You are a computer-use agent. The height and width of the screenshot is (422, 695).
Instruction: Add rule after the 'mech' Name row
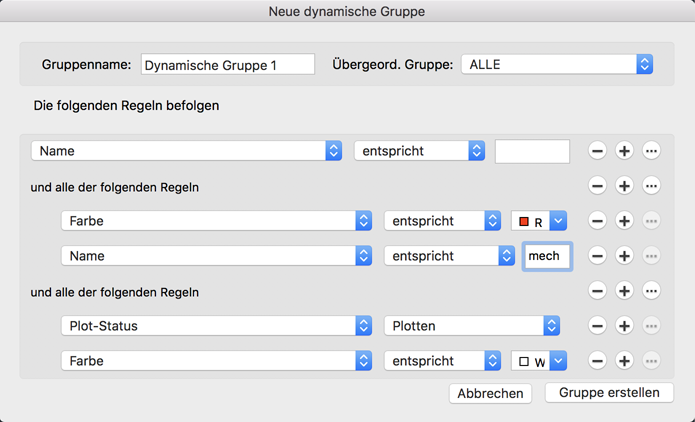tap(624, 256)
